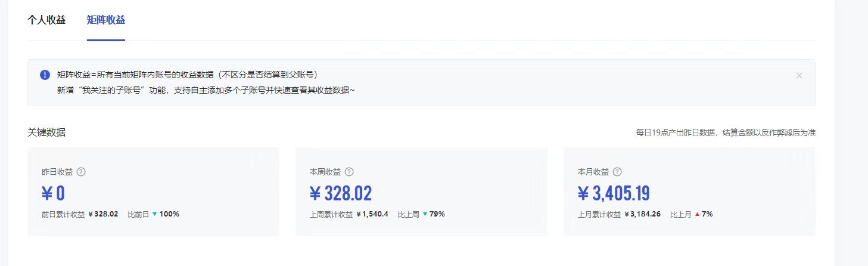Click the ¥328.02 weekly earnings figure
The image size is (868, 266).
click(x=341, y=193)
